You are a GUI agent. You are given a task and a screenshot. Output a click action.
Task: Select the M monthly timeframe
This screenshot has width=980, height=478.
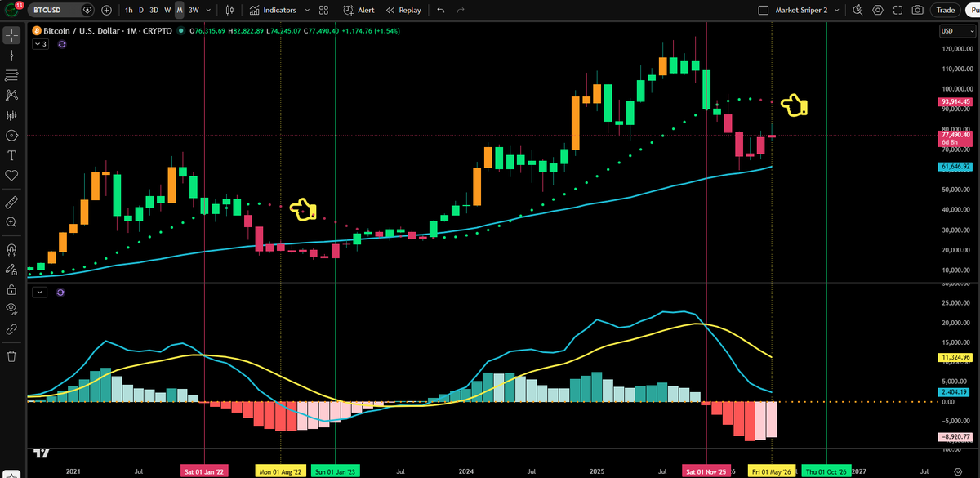click(x=180, y=11)
